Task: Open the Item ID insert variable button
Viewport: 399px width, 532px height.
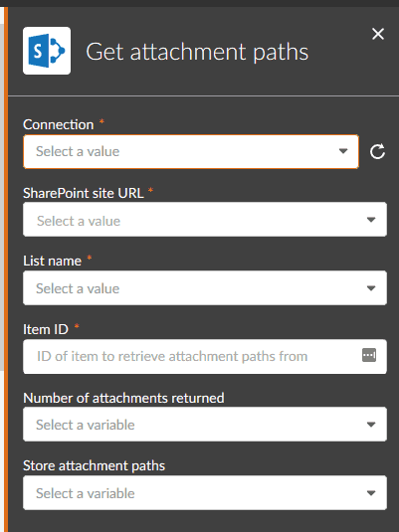Action: (x=369, y=355)
